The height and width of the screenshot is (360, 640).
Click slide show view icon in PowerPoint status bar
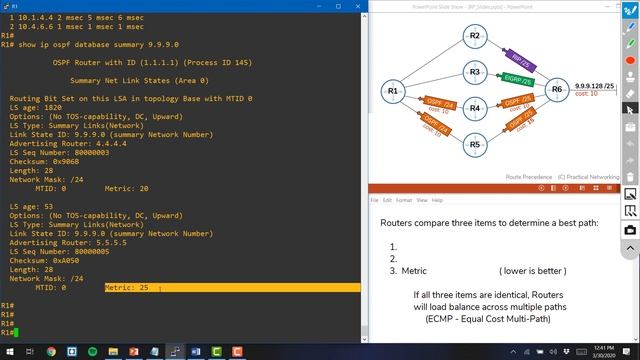pos(609,188)
